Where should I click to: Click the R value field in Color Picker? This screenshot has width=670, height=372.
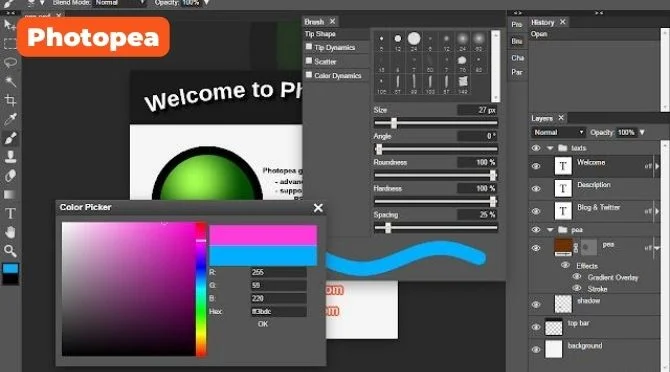pyautogui.click(x=278, y=272)
